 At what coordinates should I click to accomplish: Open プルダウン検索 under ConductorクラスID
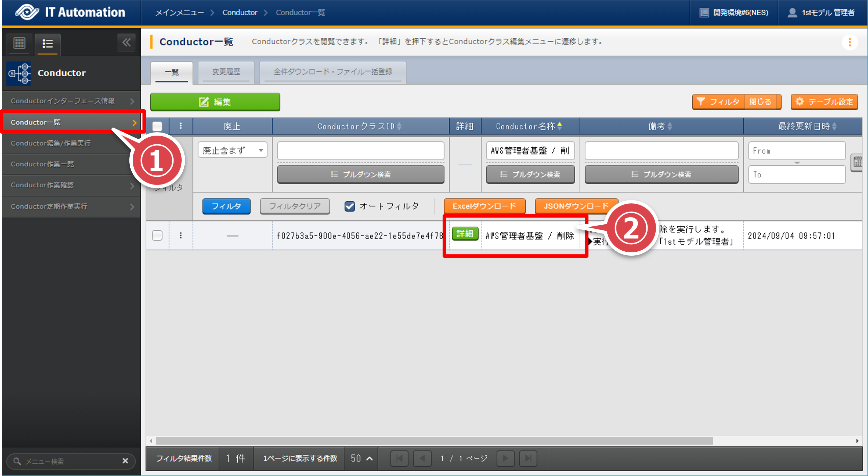[x=361, y=174]
